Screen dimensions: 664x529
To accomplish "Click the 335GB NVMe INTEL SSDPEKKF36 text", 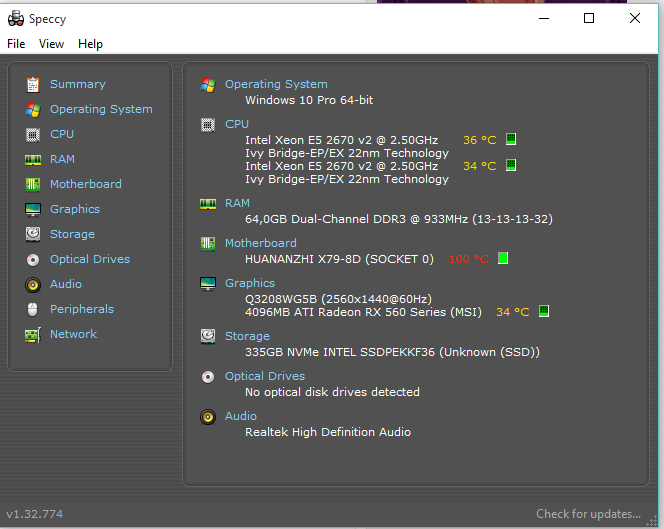I will click(x=392, y=352).
